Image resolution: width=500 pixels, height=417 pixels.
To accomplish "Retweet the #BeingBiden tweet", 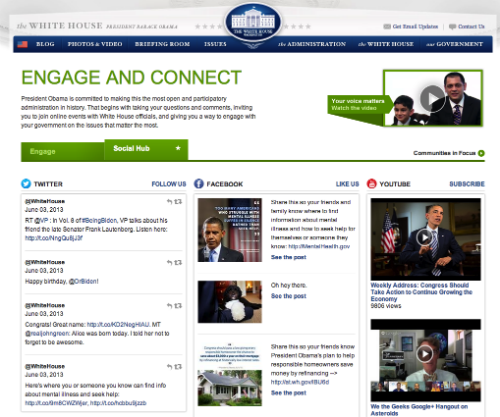I will (178, 201).
